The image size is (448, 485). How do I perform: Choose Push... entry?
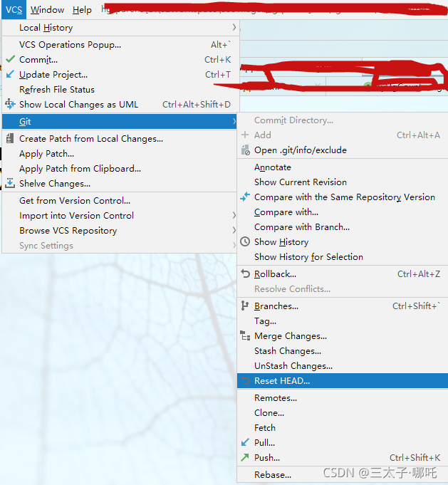pyautogui.click(x=343, y=457)
